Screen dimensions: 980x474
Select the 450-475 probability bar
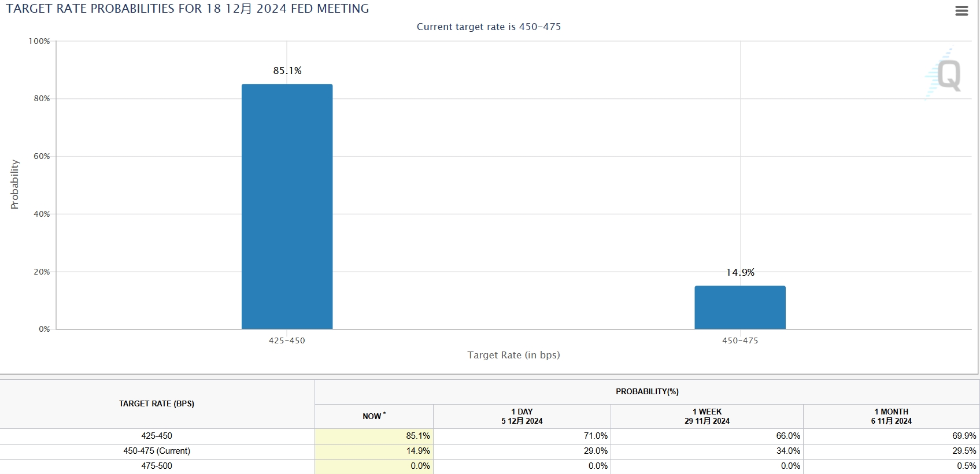(740, 308)
